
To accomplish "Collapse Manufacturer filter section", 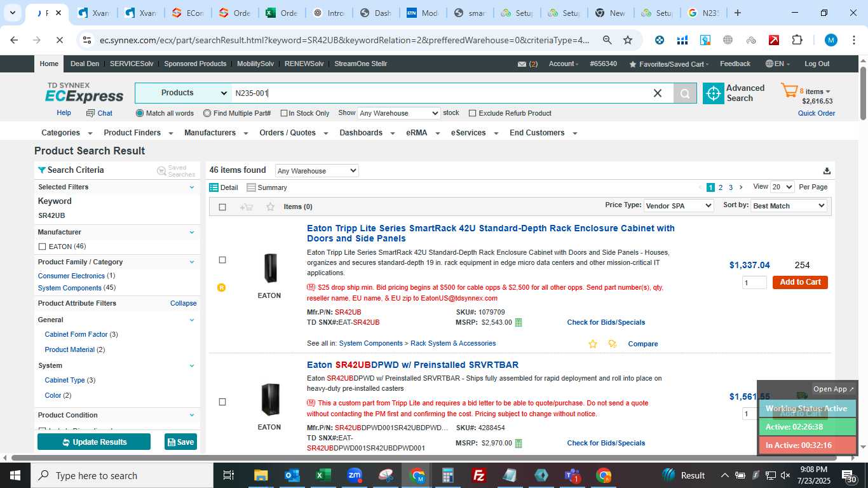I will pyautogui.click(x=192, y=232).
